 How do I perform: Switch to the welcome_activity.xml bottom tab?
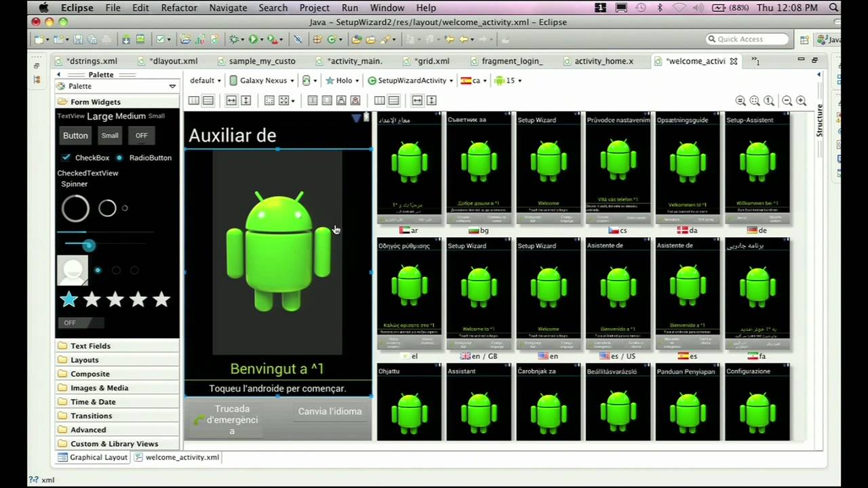tap(177, 457)
